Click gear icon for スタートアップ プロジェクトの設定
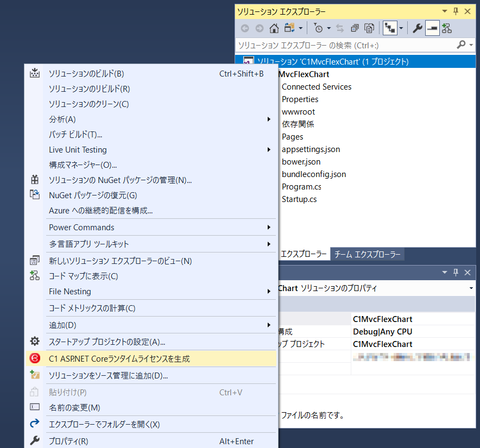The image size is (480, 448). [35, 341]
